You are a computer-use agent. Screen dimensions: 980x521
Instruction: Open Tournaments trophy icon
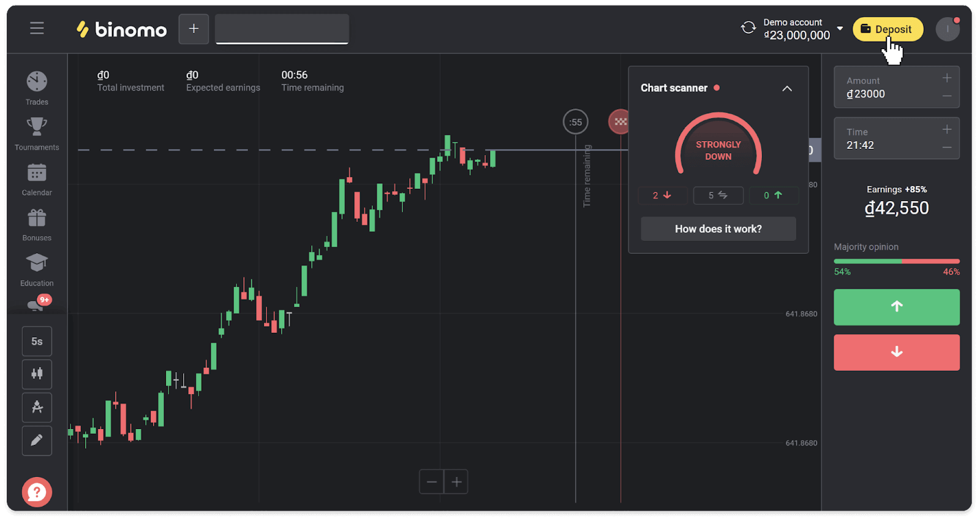(37, 127)
